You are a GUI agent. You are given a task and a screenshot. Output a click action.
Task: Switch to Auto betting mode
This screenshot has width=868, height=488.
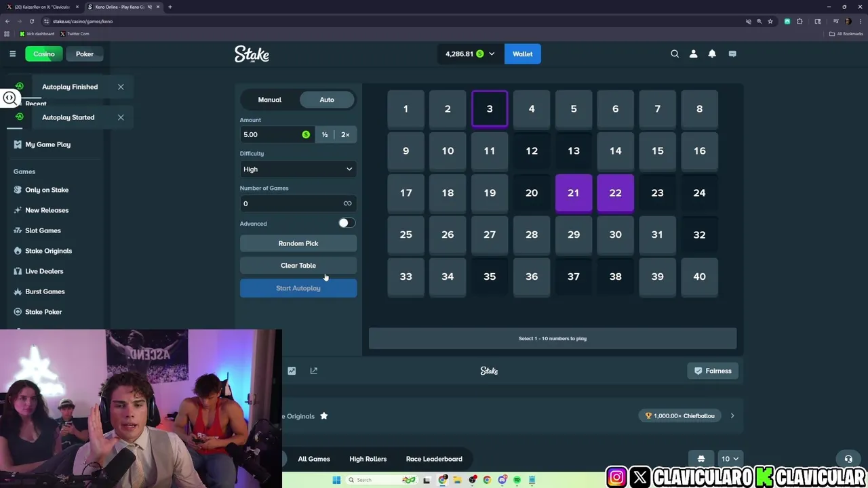click(327, 100)
